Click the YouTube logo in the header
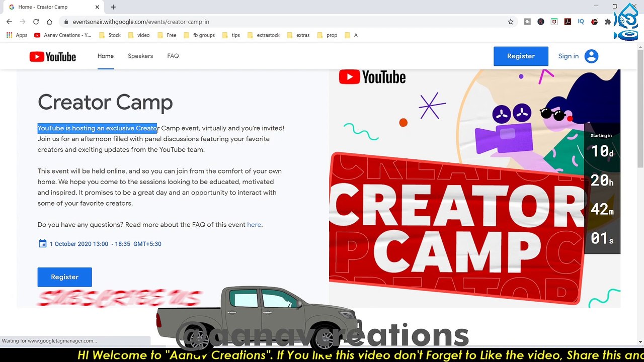The width and height of the screenshot is (644, 362). pos(53,57)
